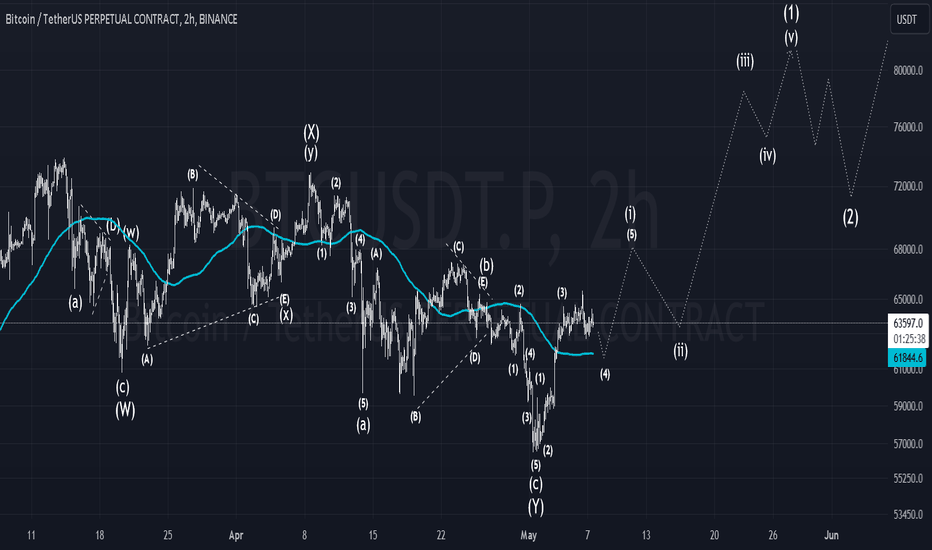
Task: Select the (iii) projected wave label
Action: pyautogui.click(x=745, y=61)
